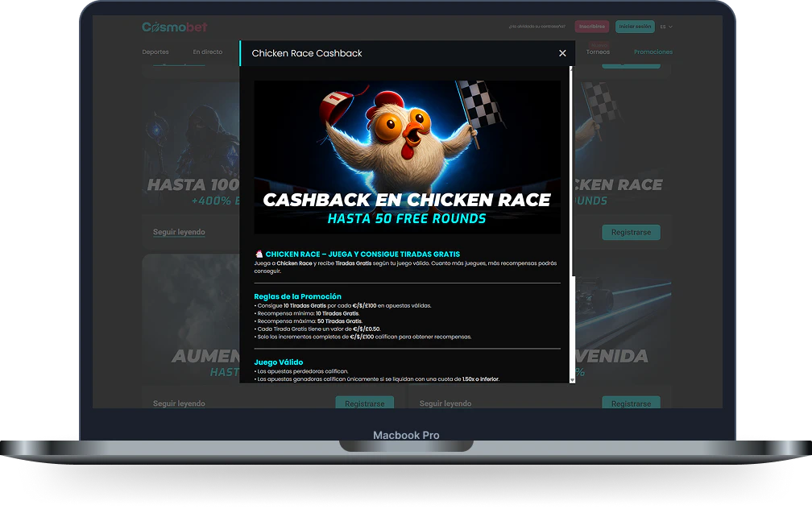812x509 pixels.
Task: Close the Chicken Race Cashback popup
Action: tap(562, 53)
